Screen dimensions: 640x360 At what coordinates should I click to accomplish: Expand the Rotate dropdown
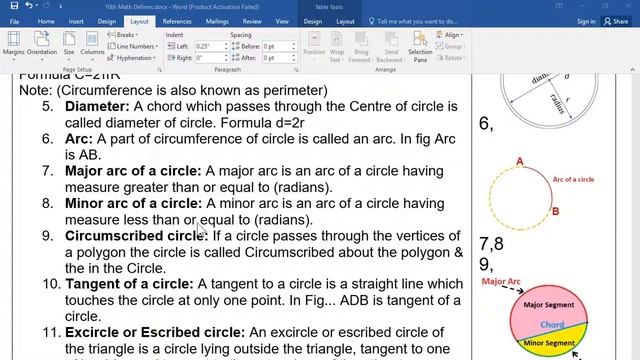tap(450, 58)
